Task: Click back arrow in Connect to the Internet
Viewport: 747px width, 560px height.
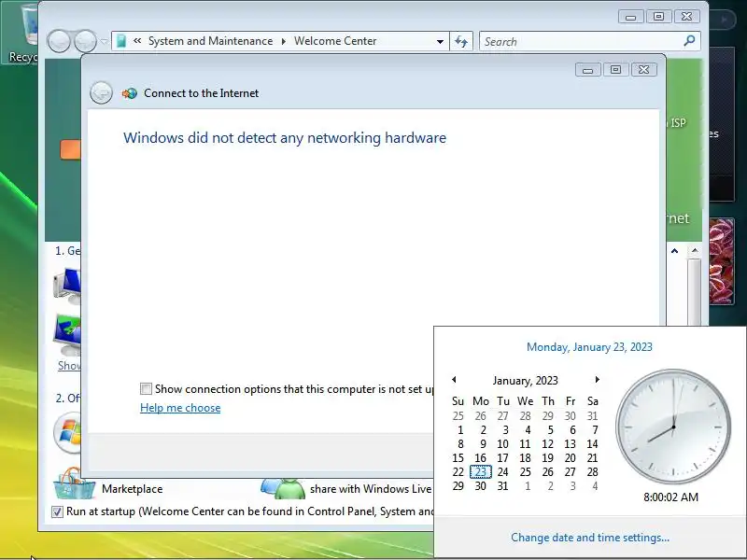Action: click(101, 92)
